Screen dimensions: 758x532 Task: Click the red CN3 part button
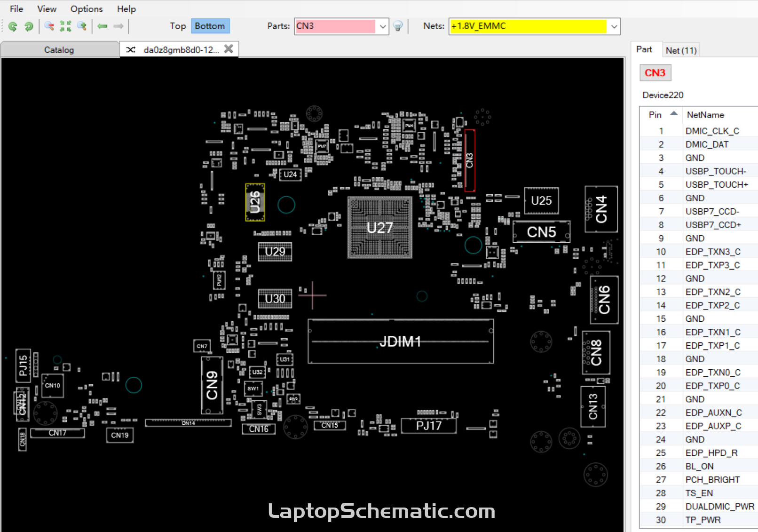click(655, 73)
